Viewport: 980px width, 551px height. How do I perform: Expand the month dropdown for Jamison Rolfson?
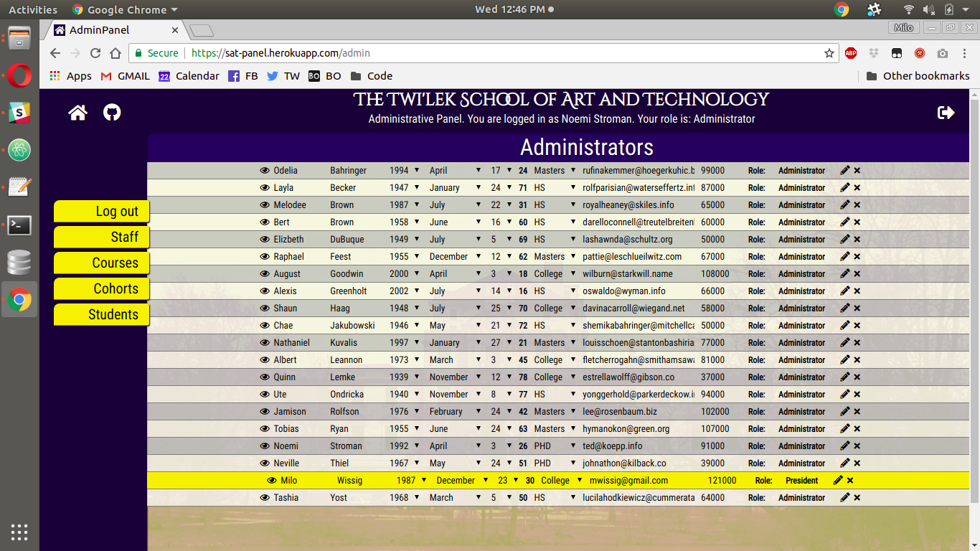click(x=455, y=412)
